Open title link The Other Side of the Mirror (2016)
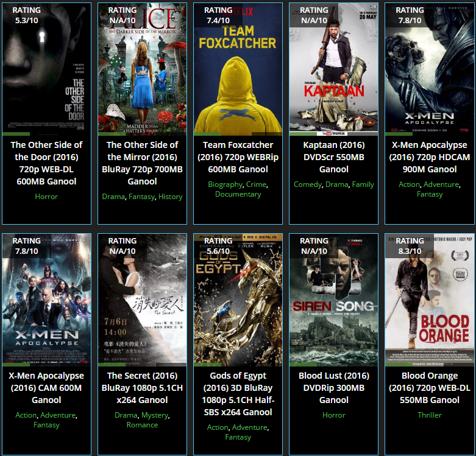 click(142, 163)
